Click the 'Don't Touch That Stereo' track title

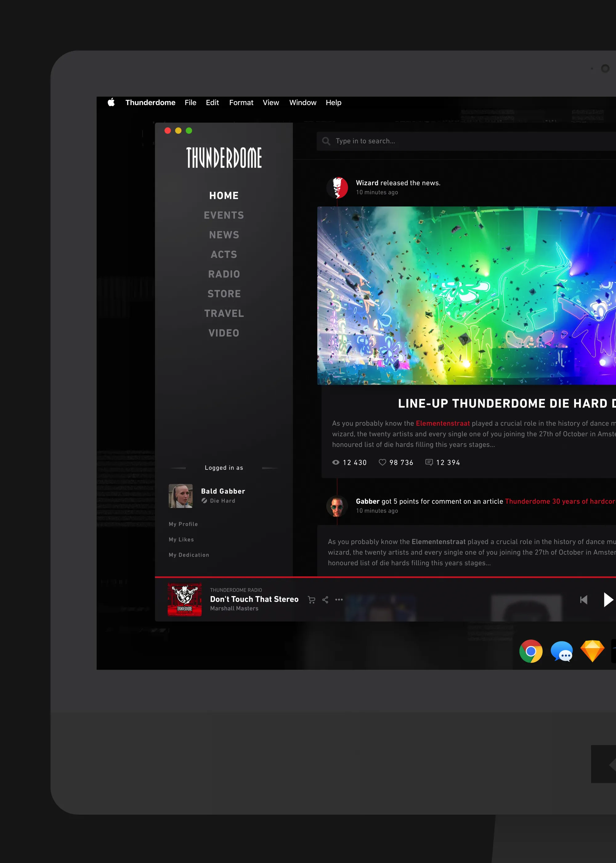[254, 599]
